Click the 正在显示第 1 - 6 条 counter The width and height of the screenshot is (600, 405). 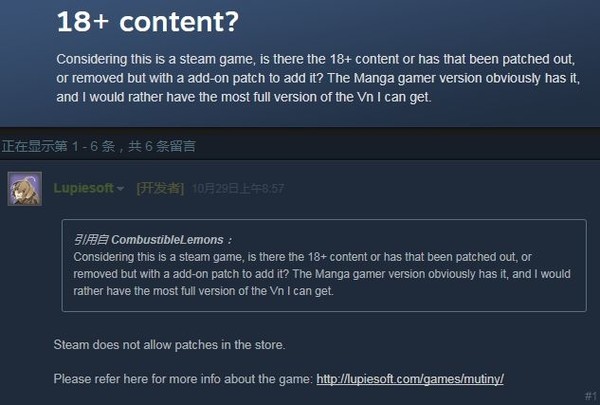pos(58,146)
